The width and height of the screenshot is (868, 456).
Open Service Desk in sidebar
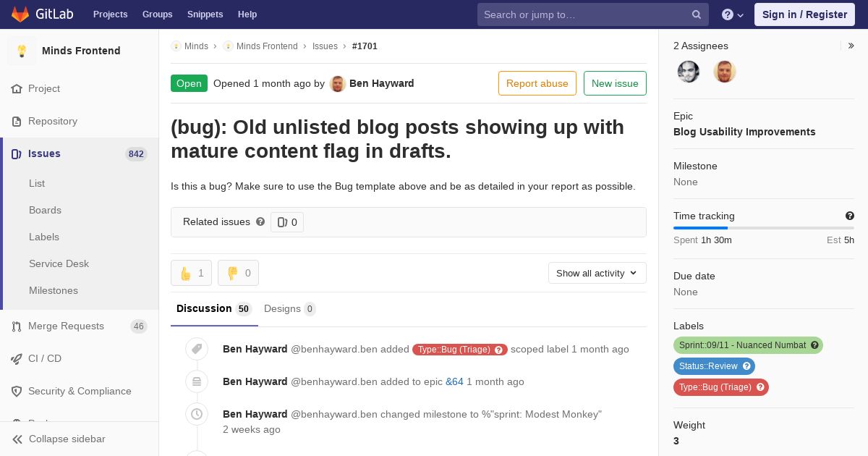coord(59,263)
